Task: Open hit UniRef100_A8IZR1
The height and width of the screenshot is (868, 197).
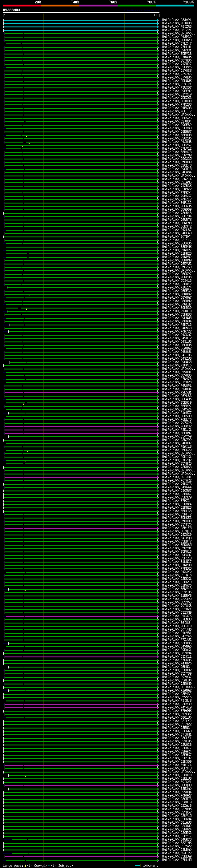Action: coord(176,30)
